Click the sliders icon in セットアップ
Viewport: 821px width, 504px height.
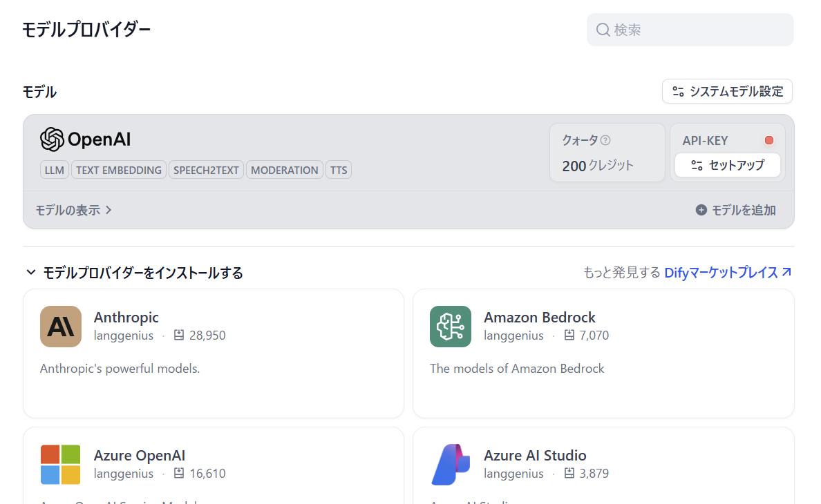click(697, 165)
